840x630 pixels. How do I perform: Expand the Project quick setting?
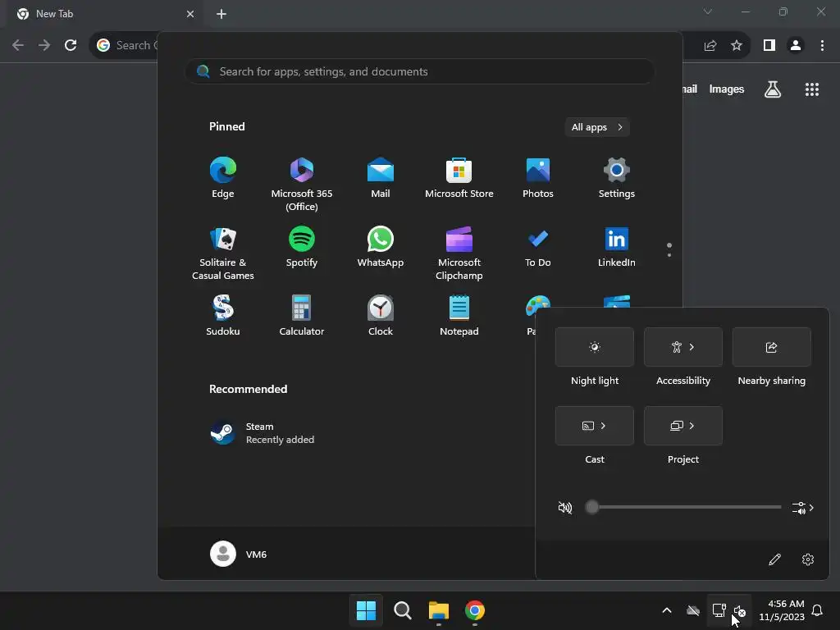coord(683,426)
